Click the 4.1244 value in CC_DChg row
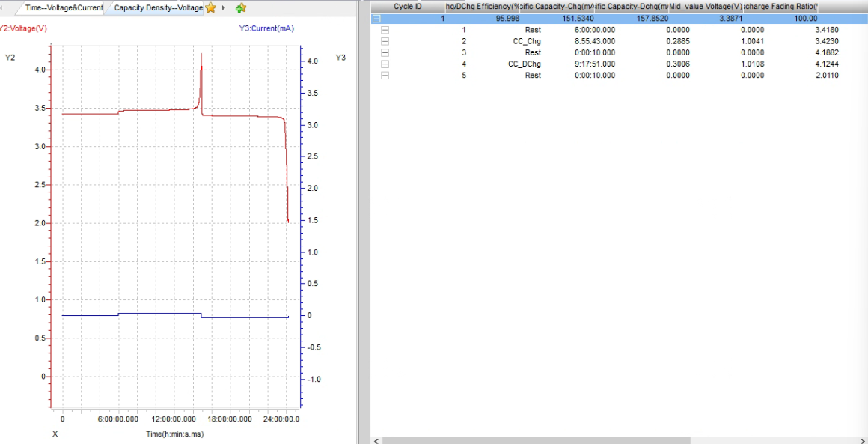Screen dimensions: 868x444 pyautogui.click(x=827, y=64)
